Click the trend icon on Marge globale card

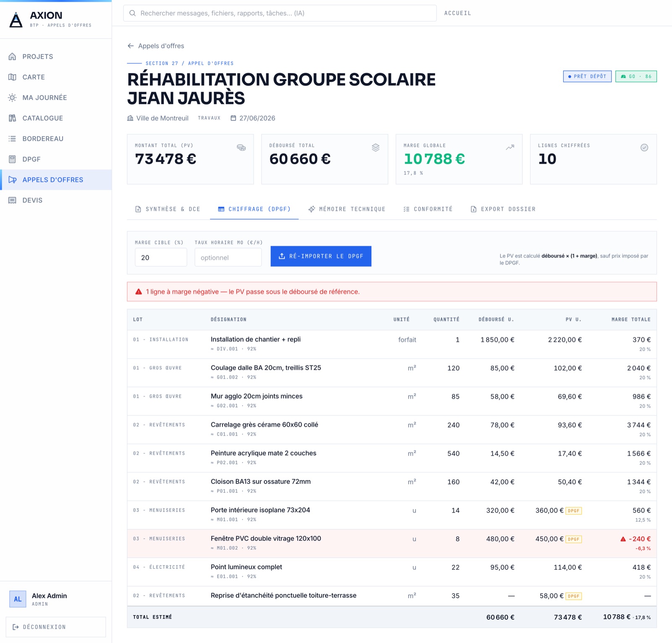click(x=510, y=147)
